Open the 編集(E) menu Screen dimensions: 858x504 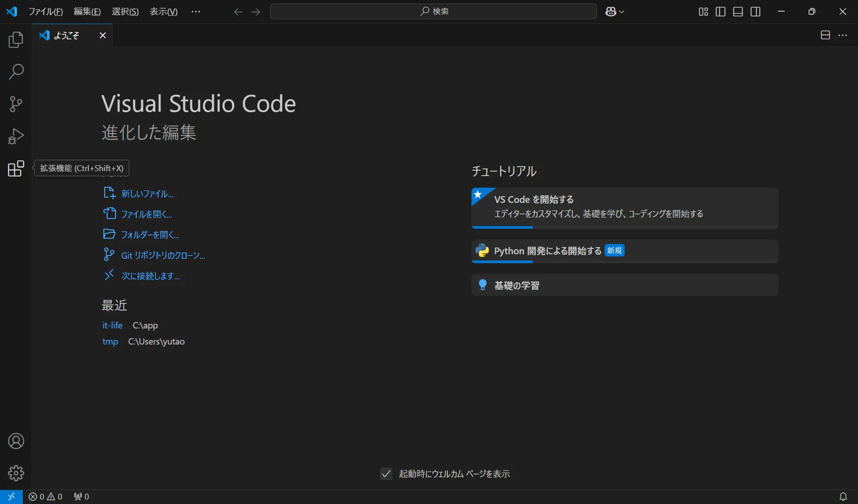(x=87, y=12)
